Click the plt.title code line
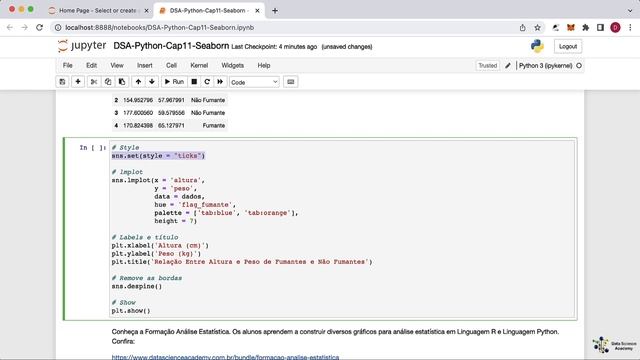Screen dimensions: 640x360 242,262
